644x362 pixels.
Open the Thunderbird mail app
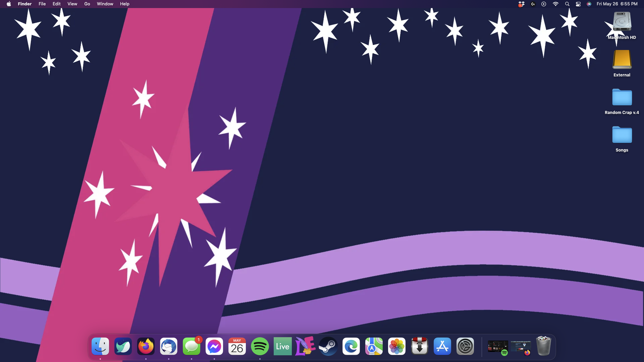(169, 346)
